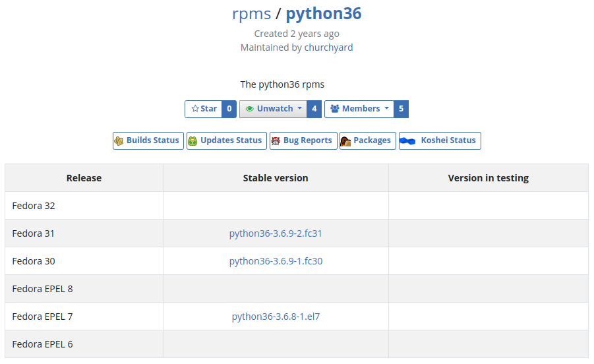Select the Fedora EPEL 8 row label
594x364 pixels.
[42, 289]
